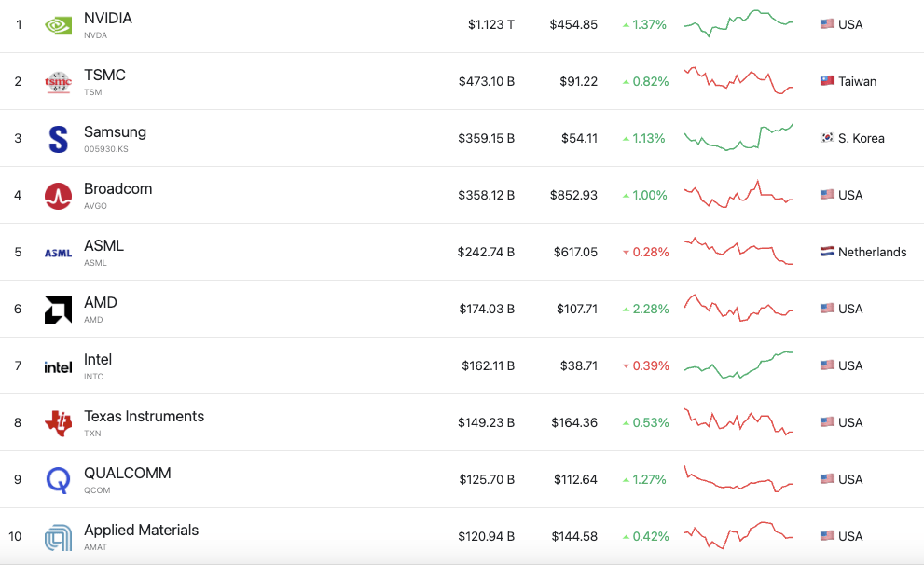Click the USA flag in Applied Materials row

tap(827, 535)
